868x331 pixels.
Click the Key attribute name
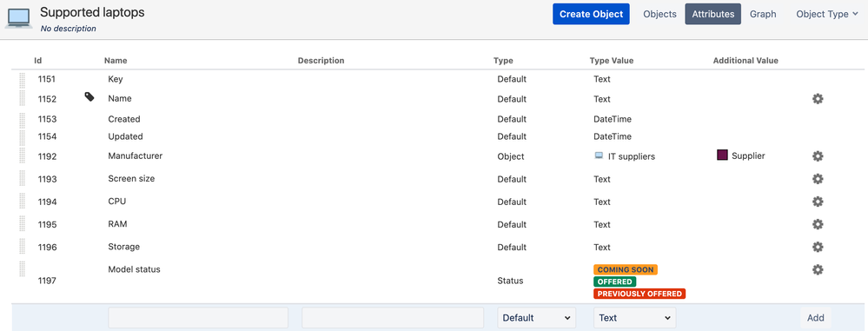tap(116, 79)
